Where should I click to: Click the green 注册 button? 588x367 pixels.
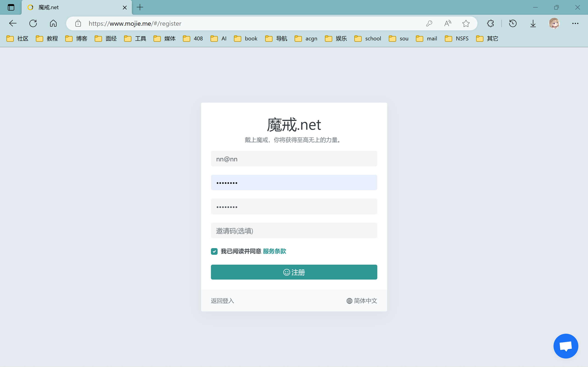point(294,272)
